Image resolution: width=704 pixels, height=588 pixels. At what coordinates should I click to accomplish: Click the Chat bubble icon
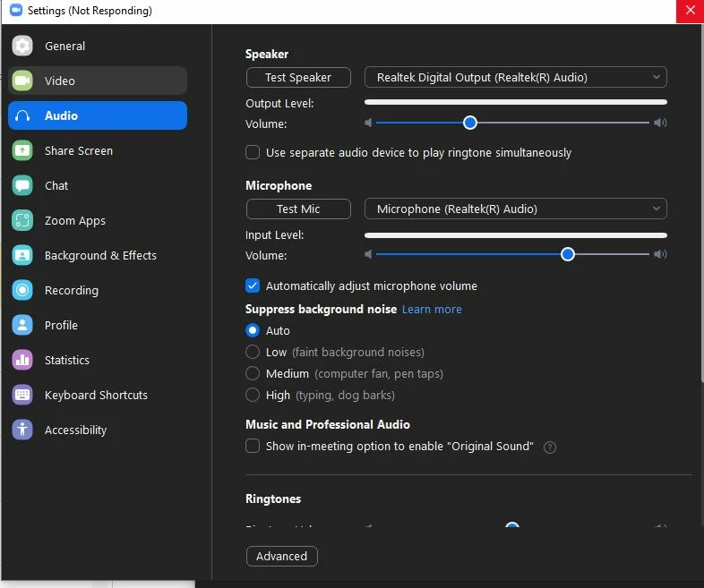point(22,185)
